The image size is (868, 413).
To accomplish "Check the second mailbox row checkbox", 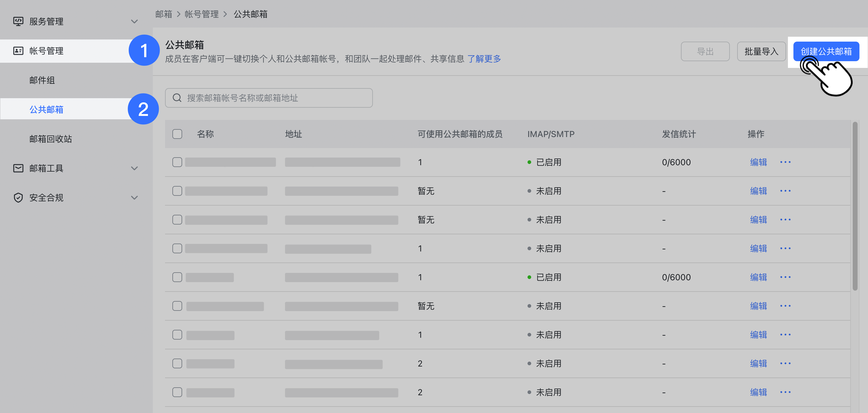I will pyautogui.click(x=177, y=191).
